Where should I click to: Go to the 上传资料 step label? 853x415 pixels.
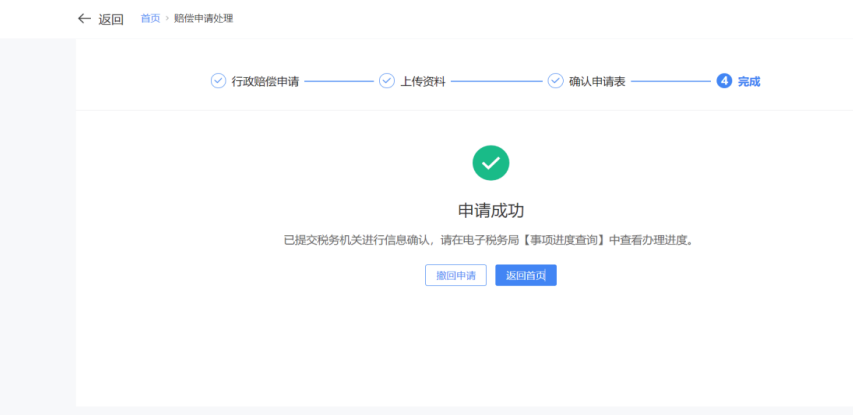[423, 81]
